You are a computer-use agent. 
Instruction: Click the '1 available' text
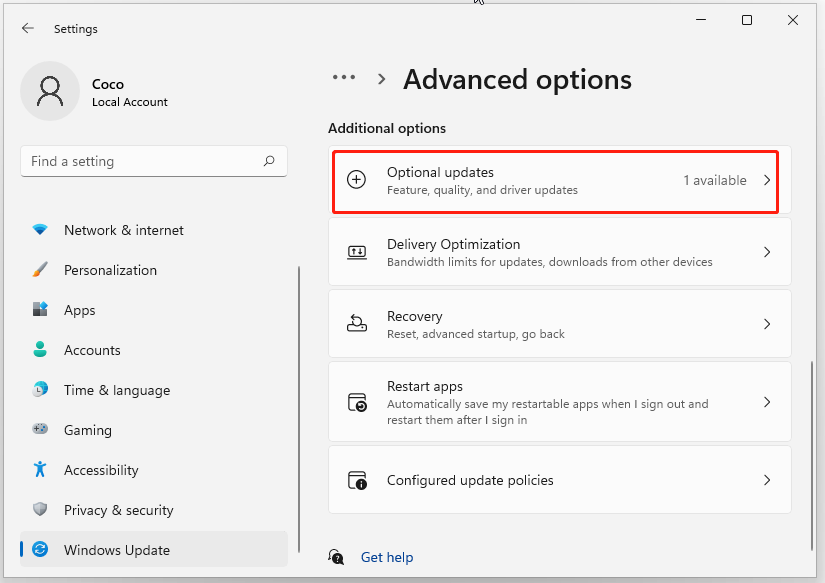coord(715,180)
